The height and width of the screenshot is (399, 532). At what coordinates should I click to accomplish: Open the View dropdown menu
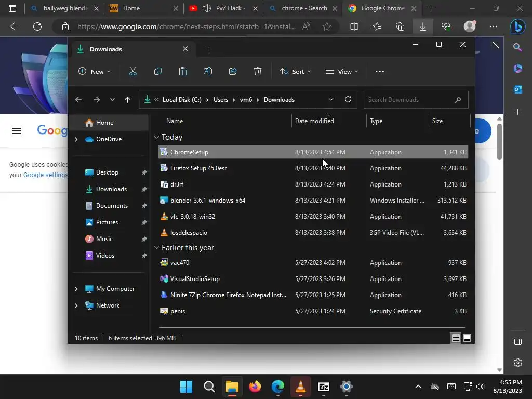click(342, 72)
